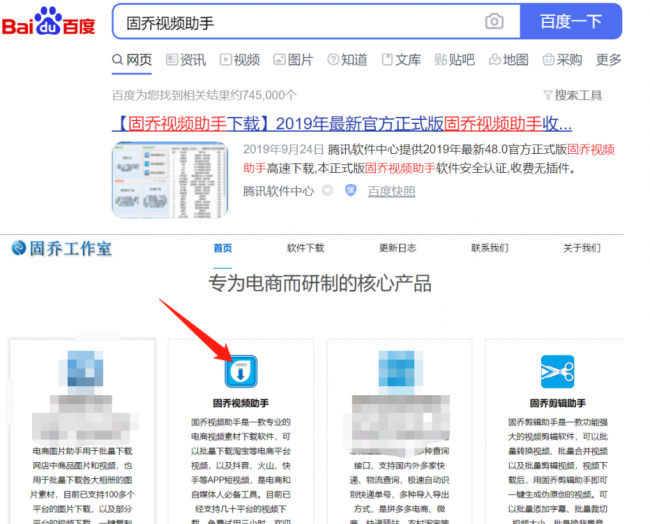
Task: Open 更新日志 in the site navigation
Action: (x=398, y=248)
